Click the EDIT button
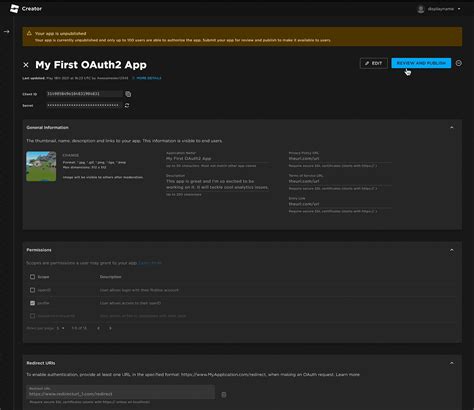This screenshot has width=474, height=410. (374, 63)
